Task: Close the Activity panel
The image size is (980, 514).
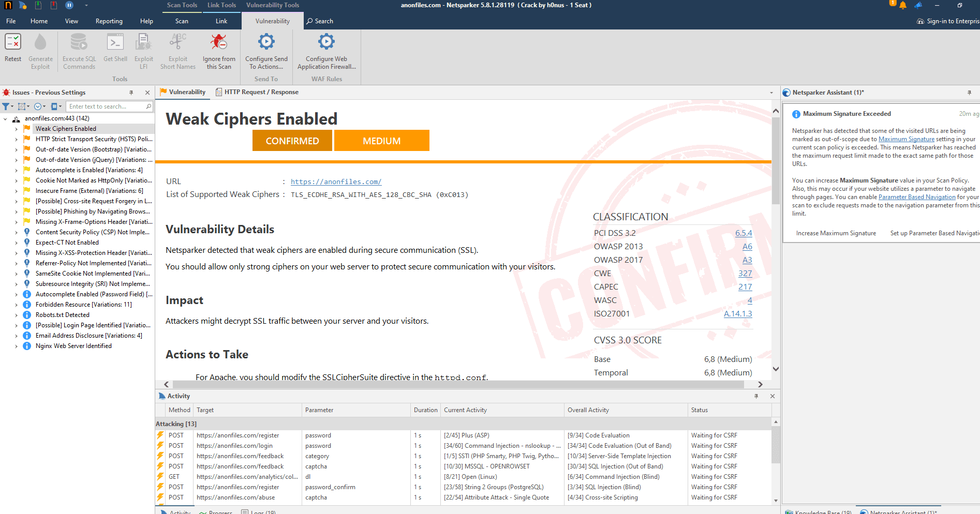Action: tap(773, 396)
